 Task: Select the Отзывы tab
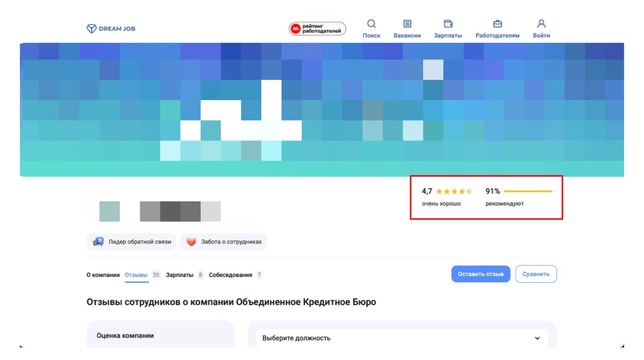click(x=136, y=275)
